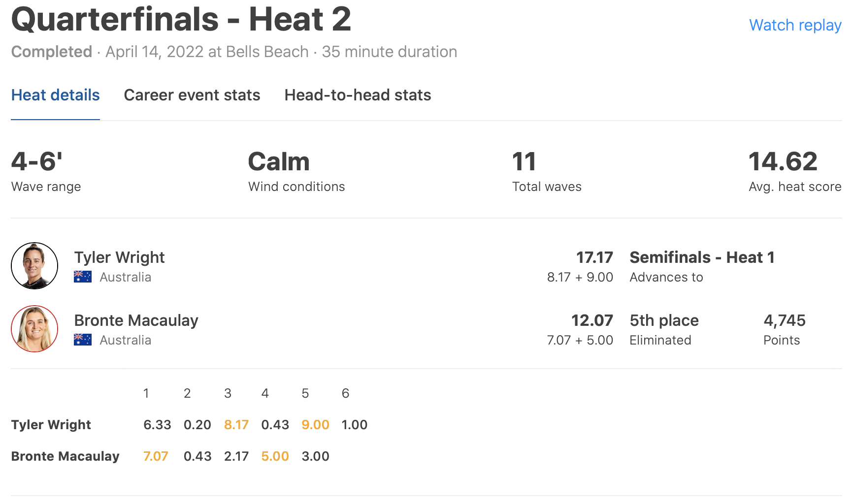Open the Career event stats tab

click(192, 95)
